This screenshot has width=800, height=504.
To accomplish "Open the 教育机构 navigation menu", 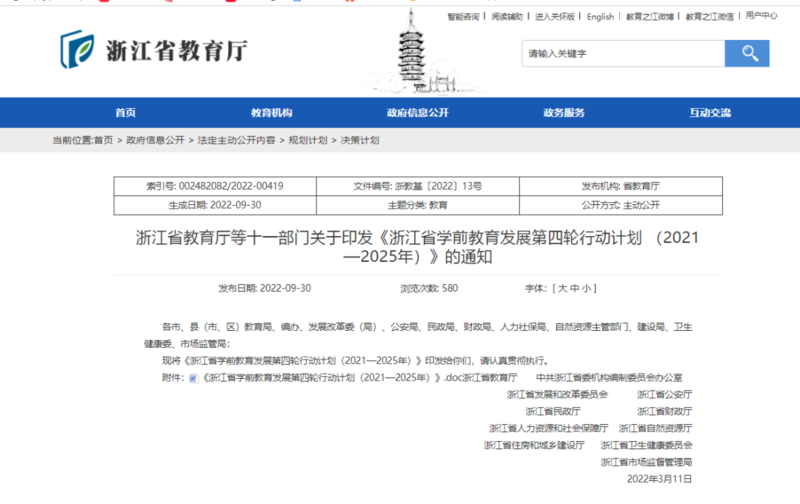I will tap(271, 113).
